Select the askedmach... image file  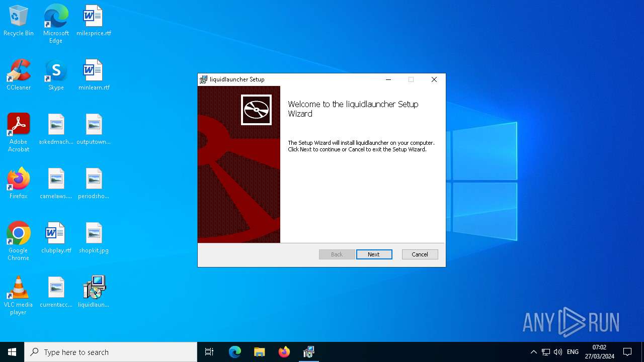coord(56,130)
